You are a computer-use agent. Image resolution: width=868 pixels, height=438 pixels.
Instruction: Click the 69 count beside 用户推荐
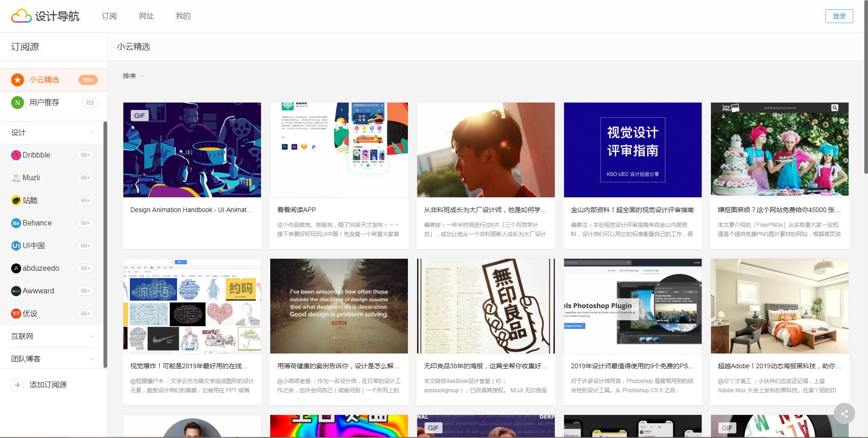(x=90, y=103)
